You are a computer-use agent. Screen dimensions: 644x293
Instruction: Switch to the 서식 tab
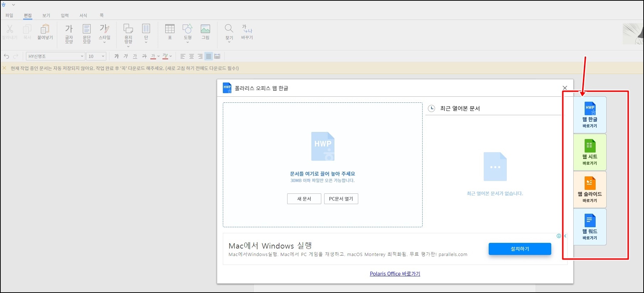click(x=83, y=15)
